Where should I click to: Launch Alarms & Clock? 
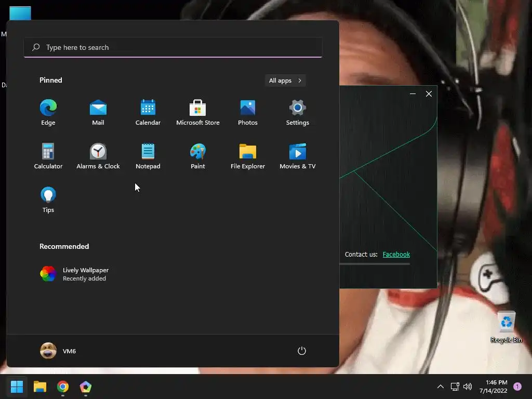tap(98, 156)
